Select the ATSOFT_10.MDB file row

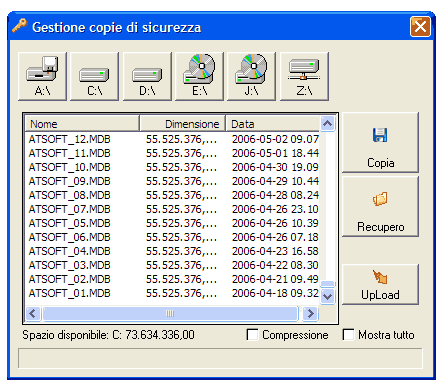tap(172, 167)
